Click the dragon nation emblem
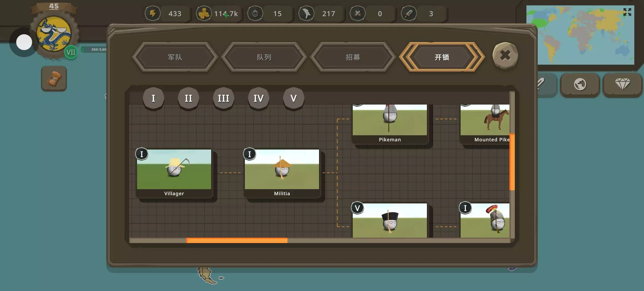This screenshot has width=644, height=291. click(x=54, y=34)
